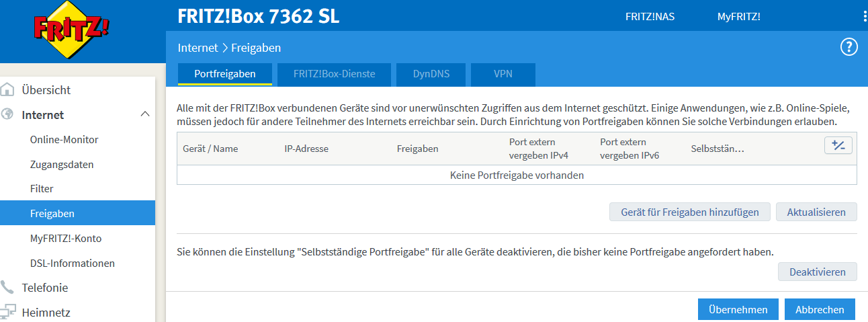Open Übersicht in the sidebar
Image resolution: width=868 pixels, height=322 pixels.
click(x=46, y=90)
